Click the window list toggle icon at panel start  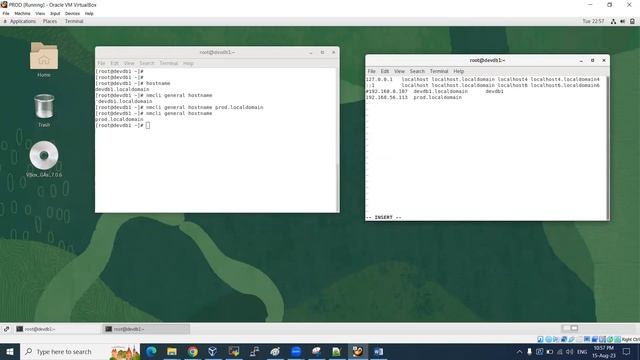(x=7, y=329)
